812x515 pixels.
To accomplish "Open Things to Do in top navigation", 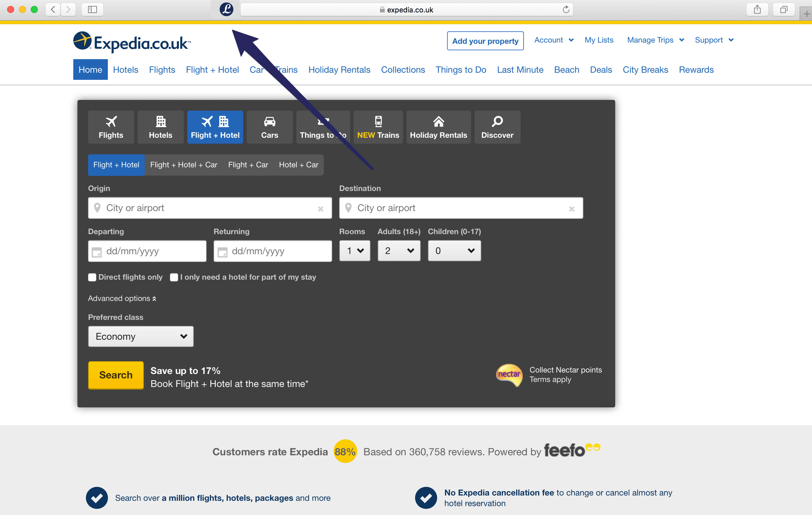I will 461,69.
